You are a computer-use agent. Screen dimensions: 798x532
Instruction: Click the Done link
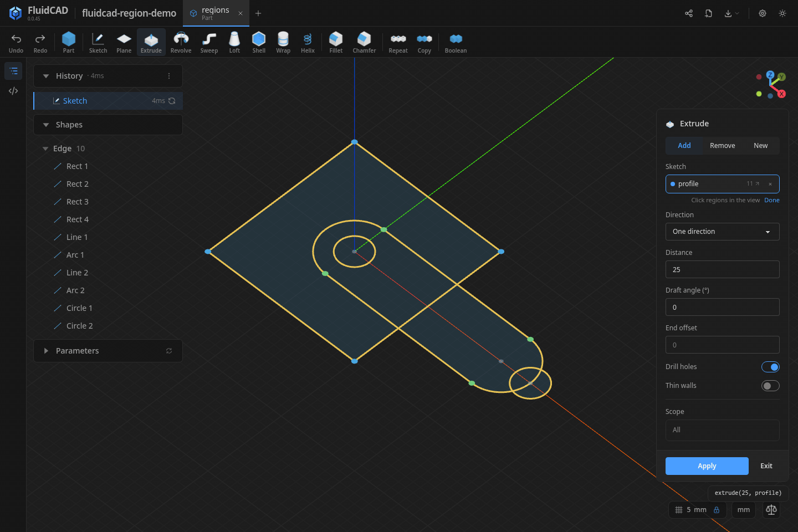point(772,201)
